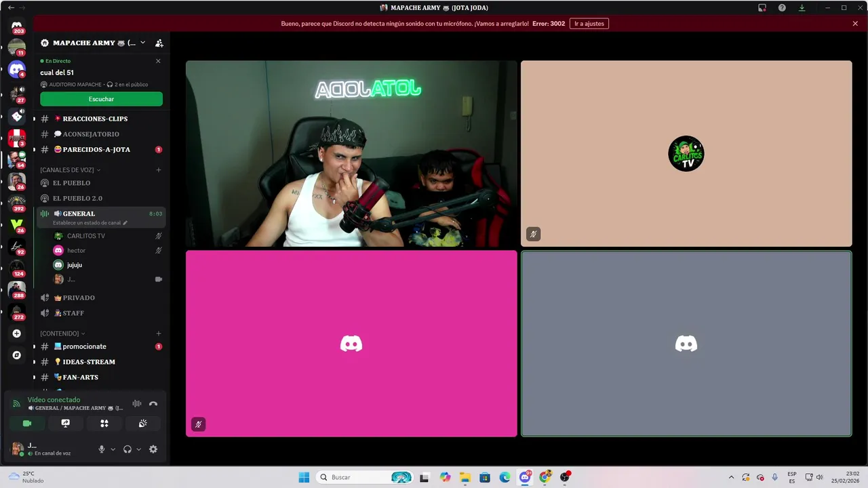Click the user avatar J... in bottom panel
The image size is (868, 488).
[x=18, y=449]
